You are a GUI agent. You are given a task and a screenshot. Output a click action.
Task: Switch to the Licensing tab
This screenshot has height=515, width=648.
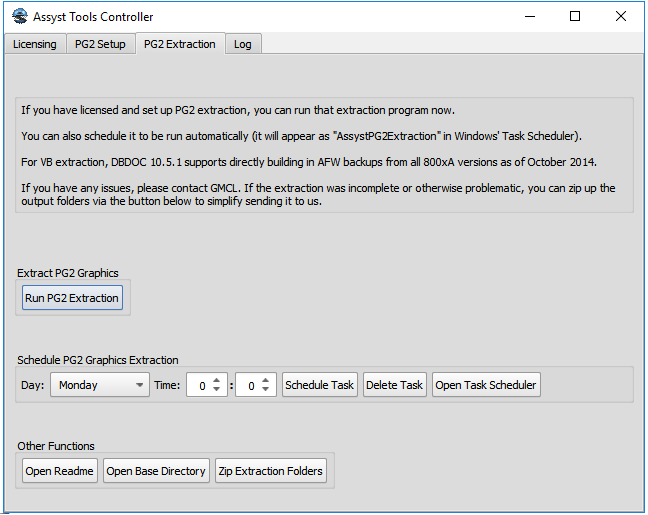tap(34, 44)
